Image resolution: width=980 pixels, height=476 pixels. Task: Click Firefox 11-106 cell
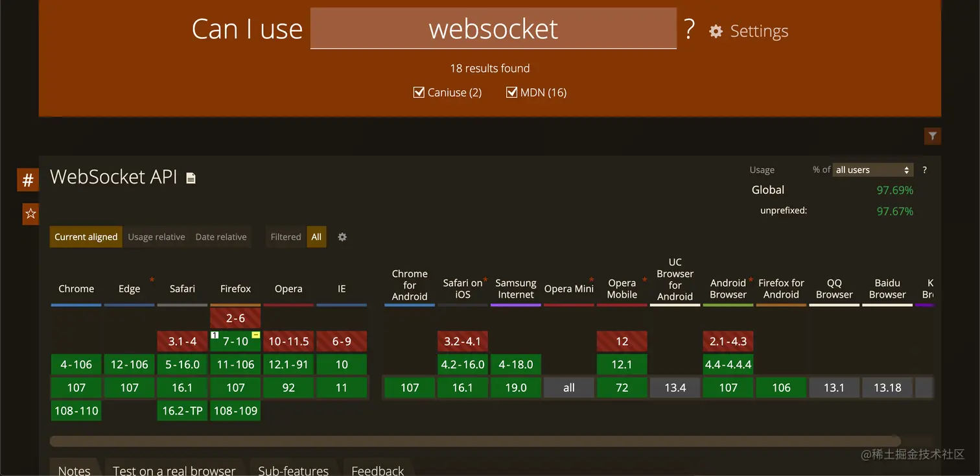(235, 364)
